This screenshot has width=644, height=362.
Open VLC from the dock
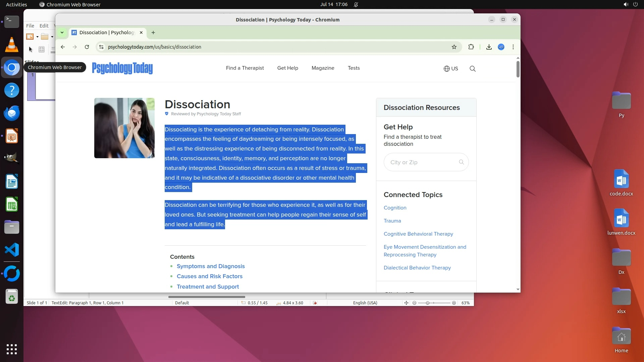pyautogui.click(x=12, y=45)
